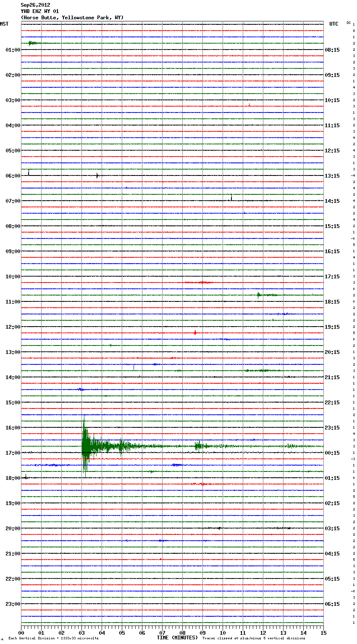This screenshot has width=357, height=644.
Task: Select station code text YHB EHZ WY 01
Action: tap(39, 11)
